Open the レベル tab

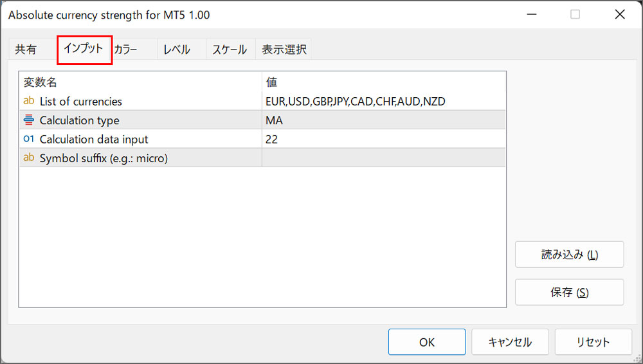coord(176,50)
